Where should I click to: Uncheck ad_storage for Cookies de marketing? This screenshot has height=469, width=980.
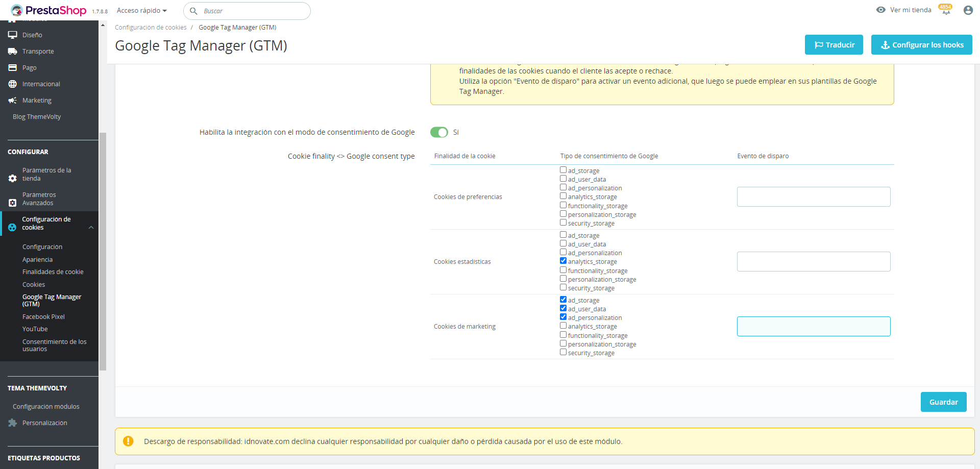coord(563,300)
